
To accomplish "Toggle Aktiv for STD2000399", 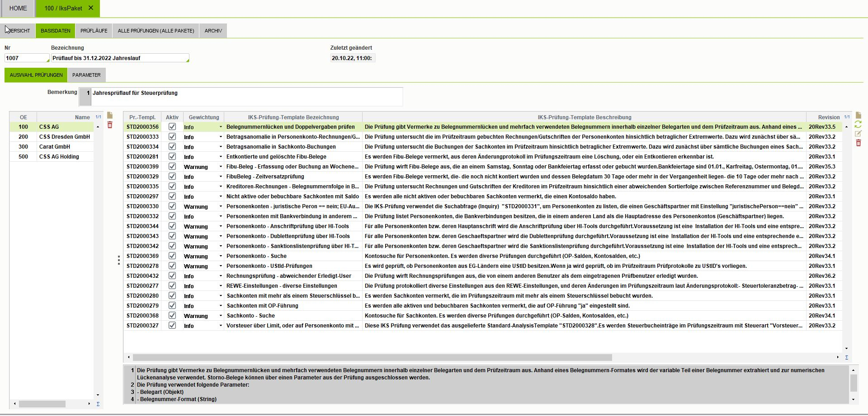I will 172,167.
